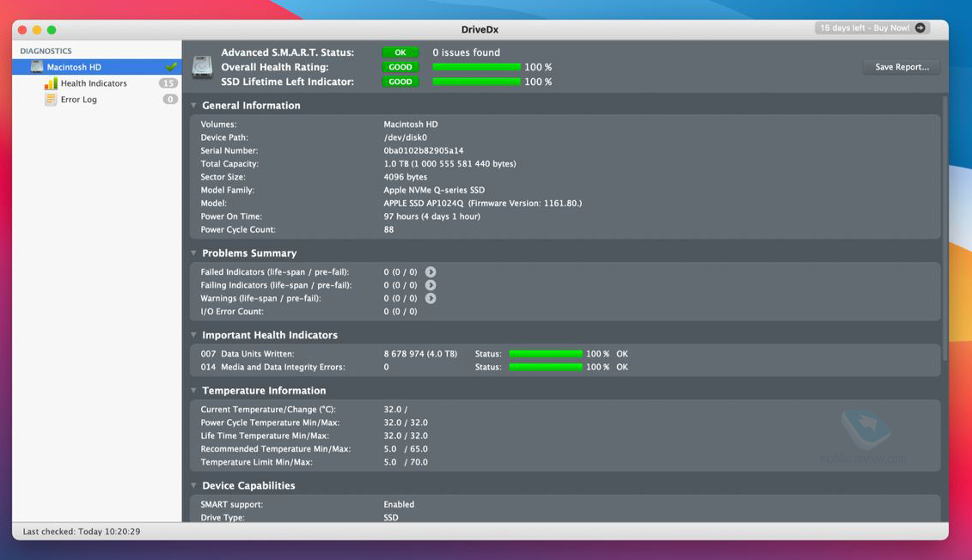Click 007 Data Units Written label
The image size is (972, 560).
[248, 354]
